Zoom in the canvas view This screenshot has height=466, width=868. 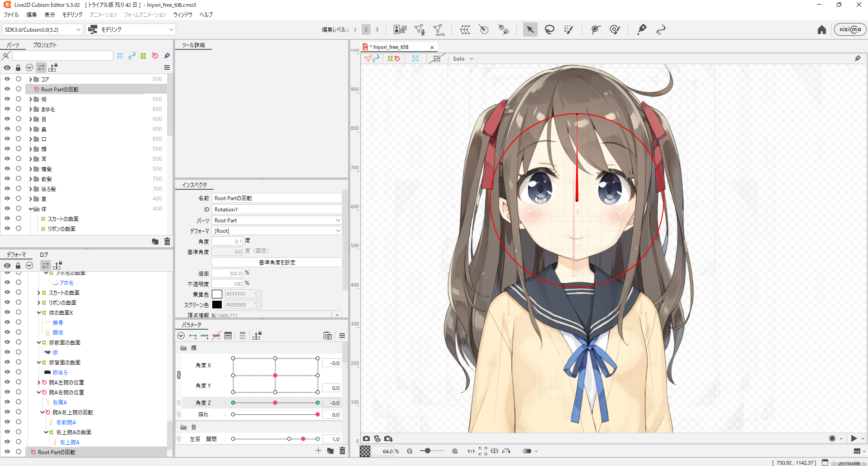coord(455,451)
